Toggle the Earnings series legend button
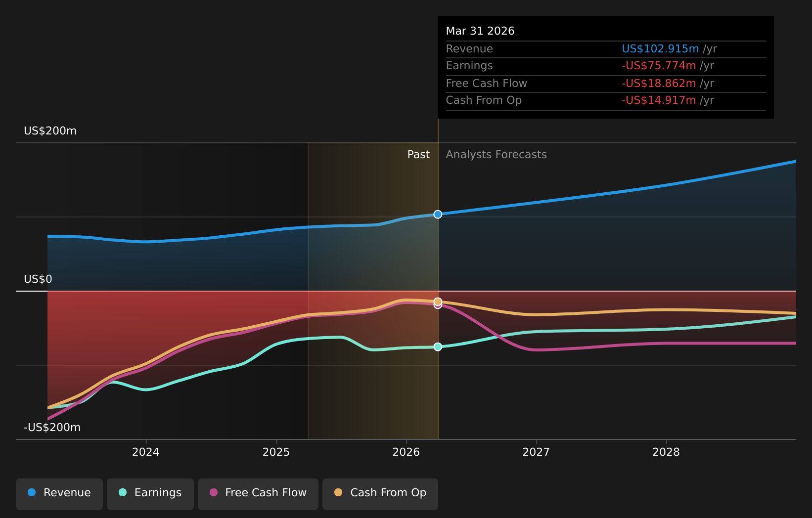This screenshot has height=518, width=812. [x=150, y=494]
